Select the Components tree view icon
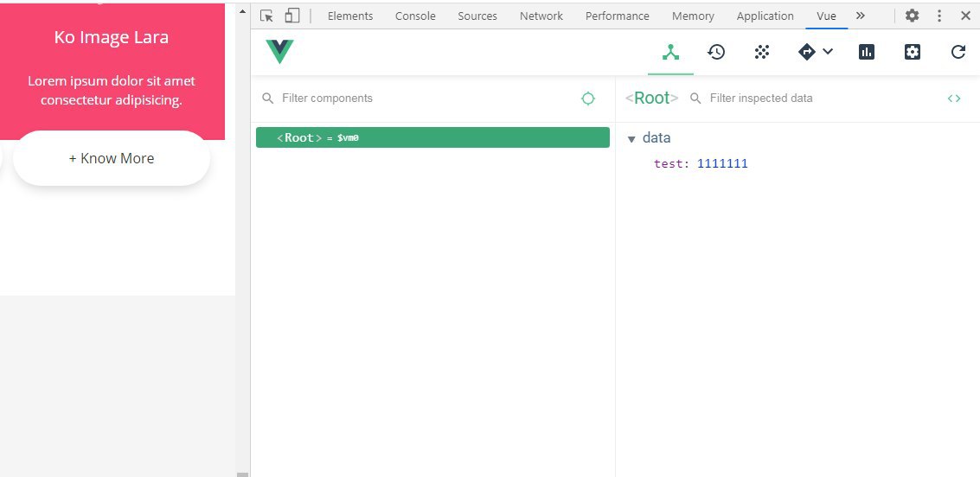This screenshot has height=477, width=980. (670, 53)
